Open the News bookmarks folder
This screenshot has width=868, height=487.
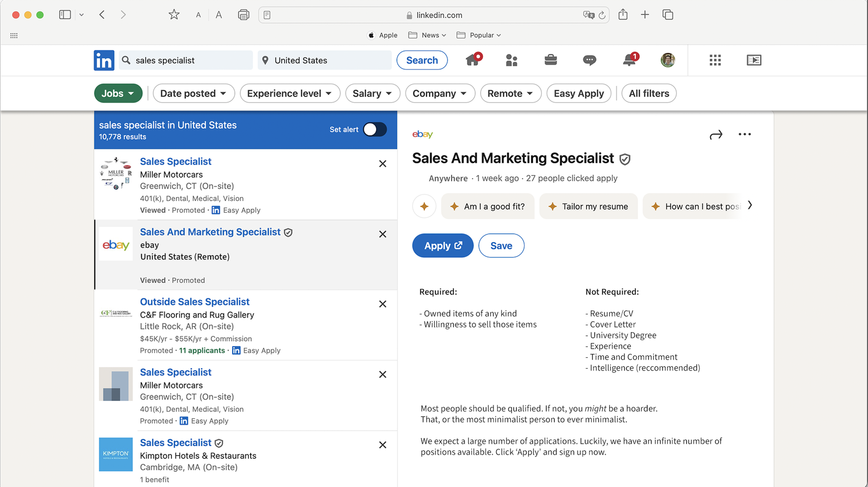(427, 35)
